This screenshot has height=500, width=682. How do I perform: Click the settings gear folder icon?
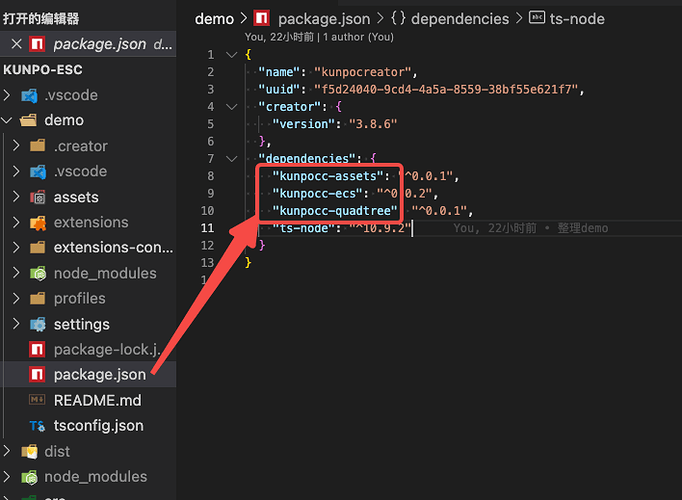(x=38, y=325)
